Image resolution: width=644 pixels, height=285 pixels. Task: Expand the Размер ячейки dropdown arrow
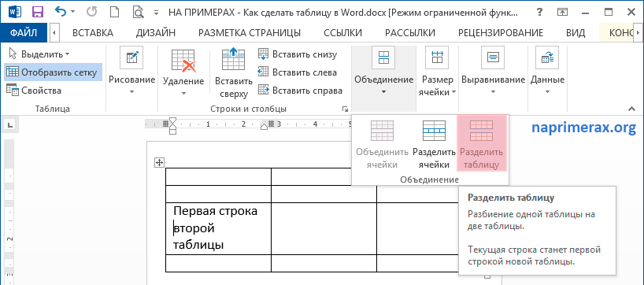[453, 92]
